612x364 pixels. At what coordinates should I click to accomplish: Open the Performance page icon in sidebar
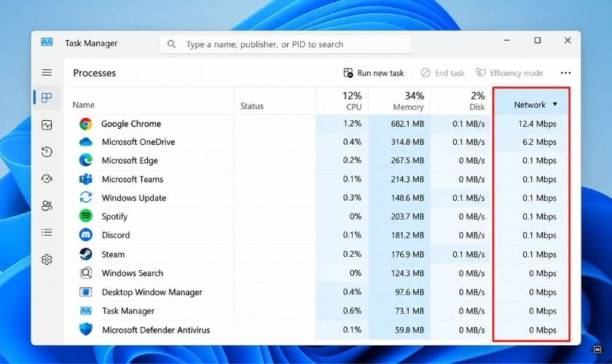click(x=47, y=124)
